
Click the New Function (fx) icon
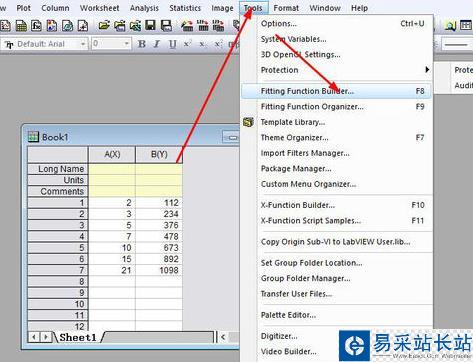36,26
